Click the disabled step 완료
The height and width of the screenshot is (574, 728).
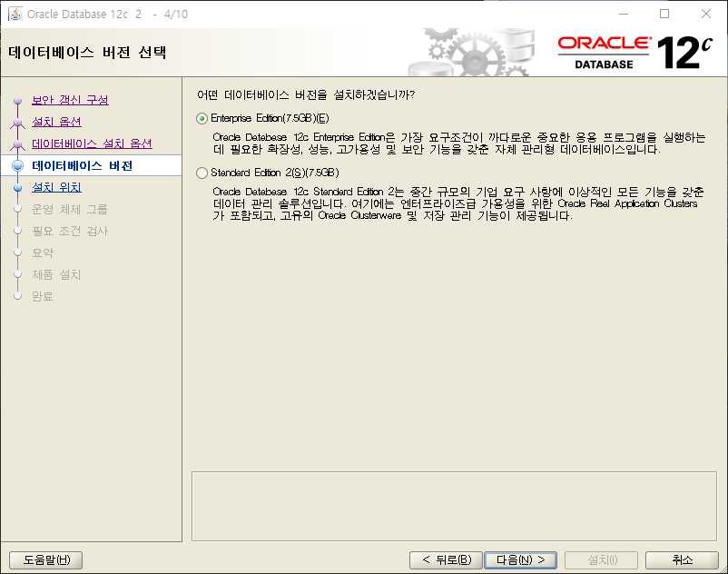[43, 296]
